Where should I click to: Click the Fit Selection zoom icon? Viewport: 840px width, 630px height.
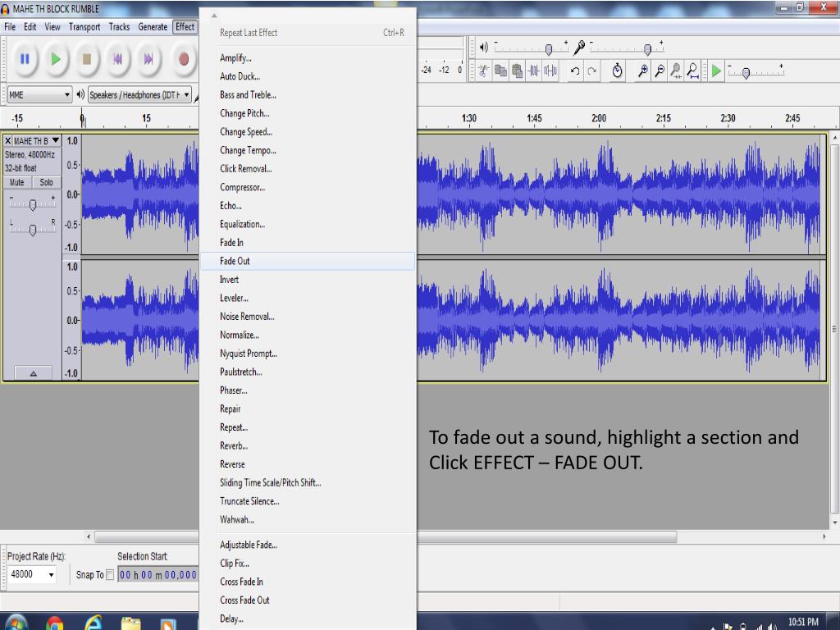[x=676, y=71]
